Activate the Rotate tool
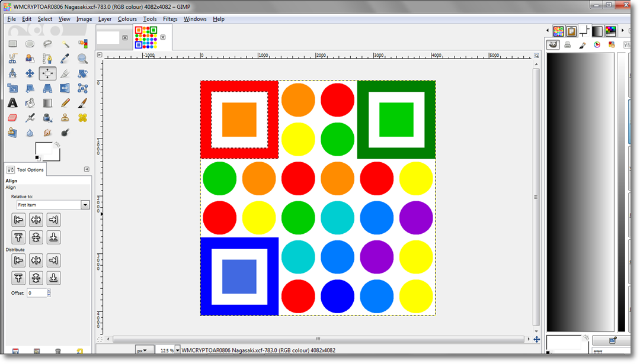 (82, 73)
